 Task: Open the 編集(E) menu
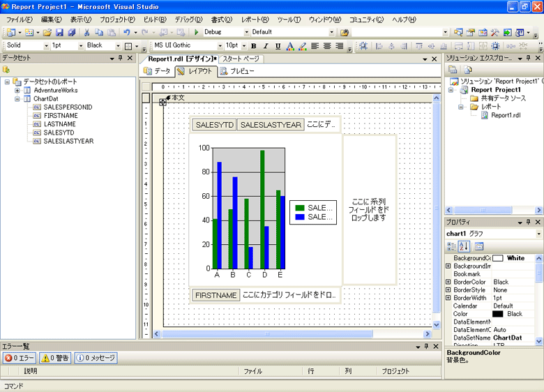pyautogui.click(x=52, y=20)
